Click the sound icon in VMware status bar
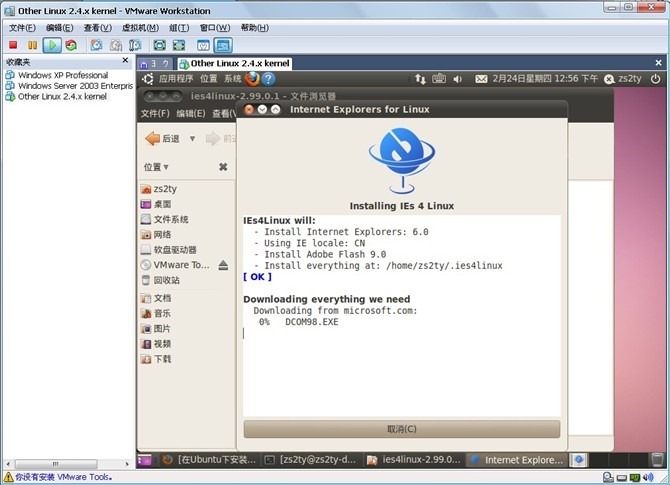 (648, 477)
